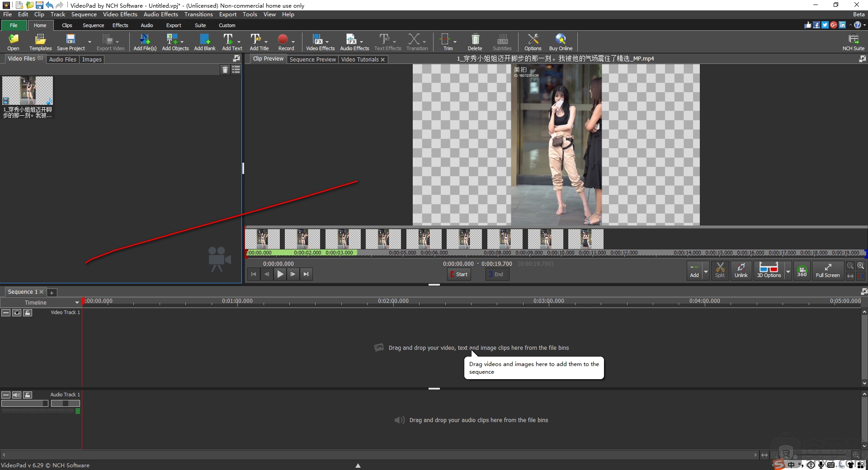Collapse Audio Track 1 with minus button

point(6,395)
